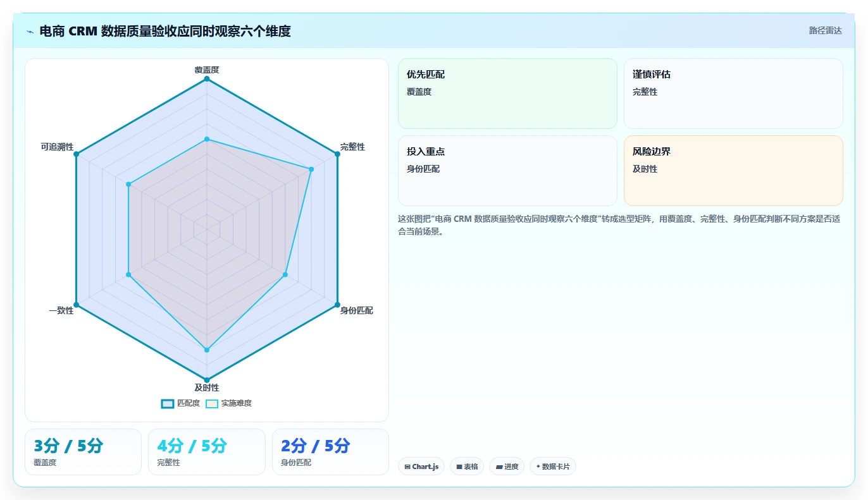Click the 实施难度 point on the 可追溯性 axis
Screen dimensions: 868x500
pos(128,185)
